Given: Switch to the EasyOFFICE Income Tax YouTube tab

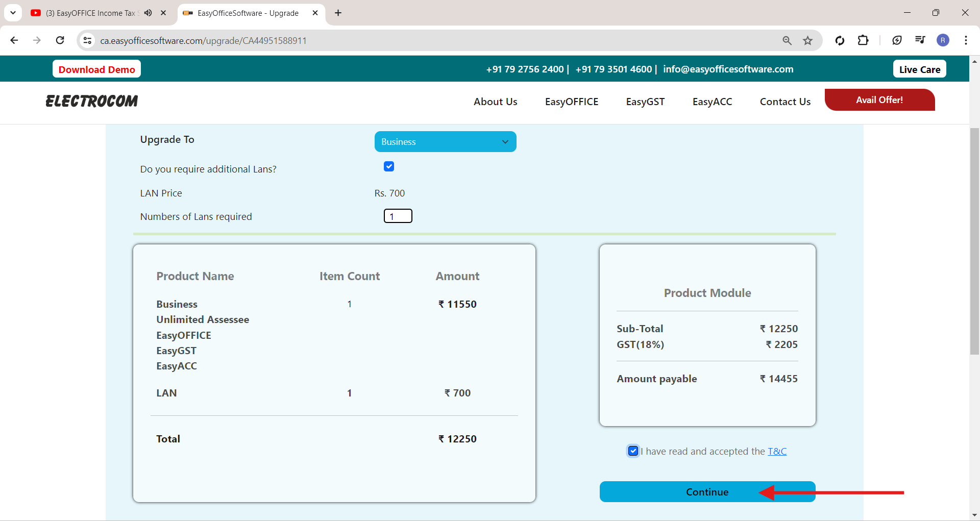Looking at the screenshot, I should [x=89, y=13].
